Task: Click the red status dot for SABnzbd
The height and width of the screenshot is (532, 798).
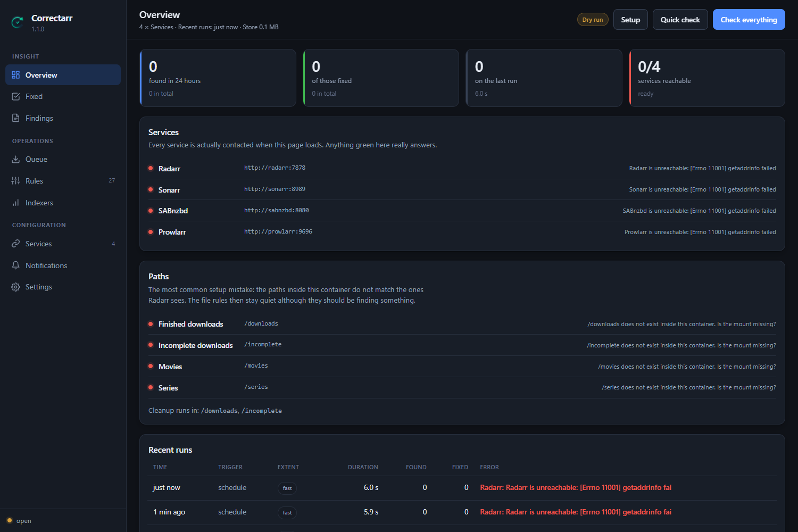Action: tap(151, 211)
